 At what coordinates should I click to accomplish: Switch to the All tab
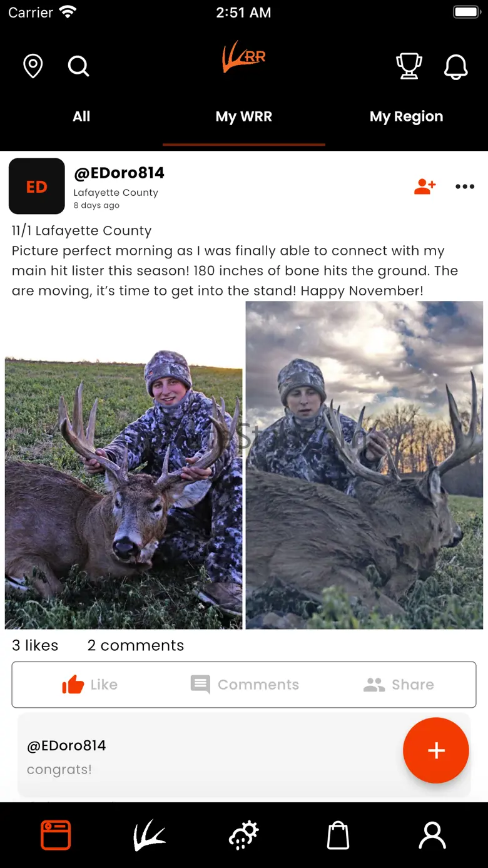[81, 116]
